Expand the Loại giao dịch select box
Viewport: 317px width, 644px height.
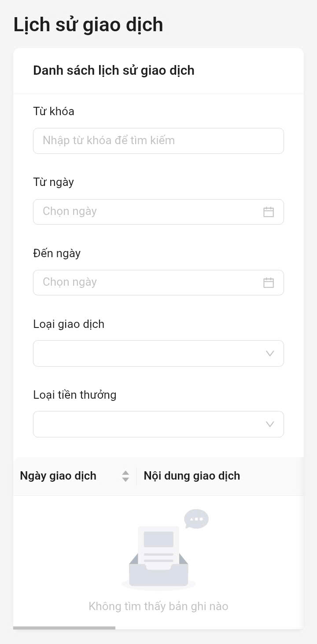click(150, 353)
